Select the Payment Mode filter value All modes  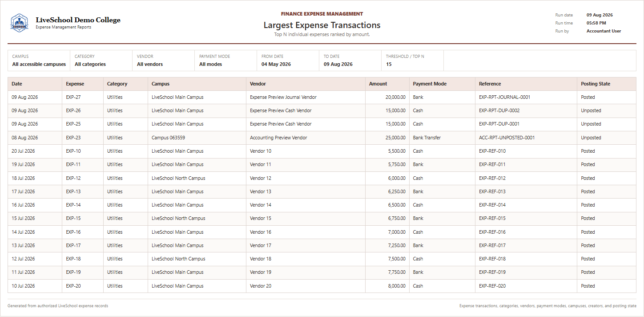(210, 64)
